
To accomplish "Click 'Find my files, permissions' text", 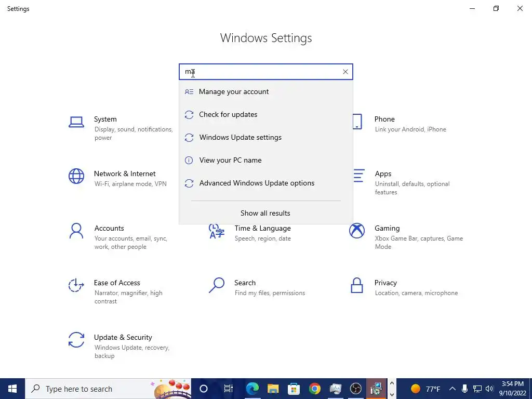I will point(270,293).
